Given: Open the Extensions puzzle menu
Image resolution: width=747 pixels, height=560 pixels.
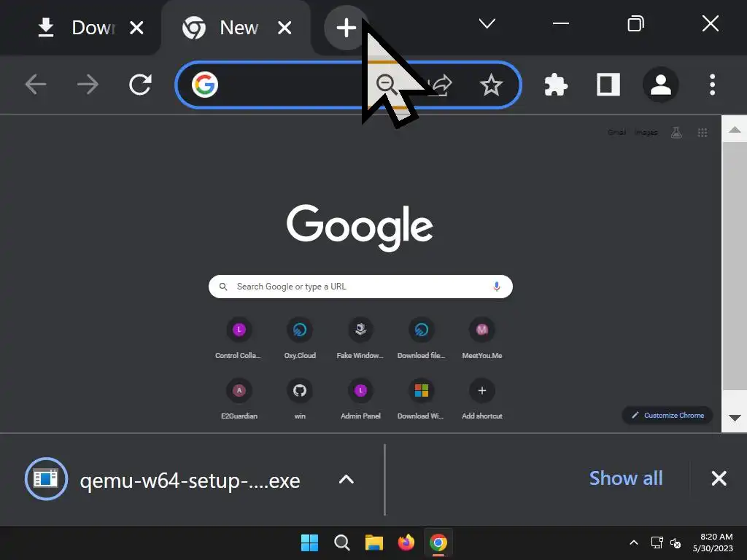Looking at the screenshot, I should (x=556, y=85).
